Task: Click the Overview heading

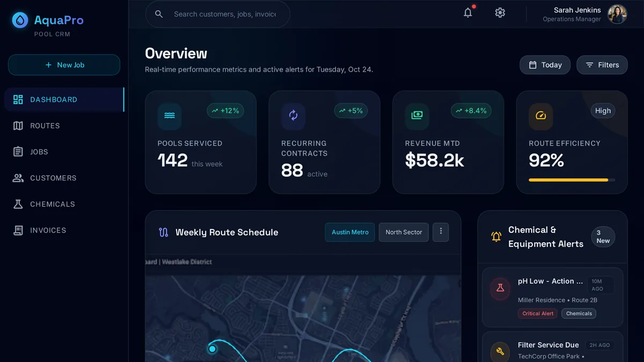Action: 176,54
